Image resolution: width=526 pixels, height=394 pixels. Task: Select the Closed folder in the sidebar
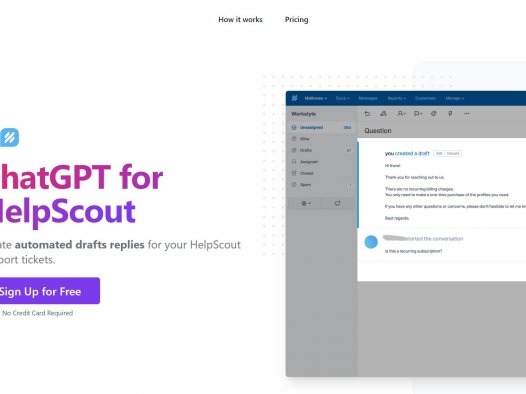(x=321, y=173)
